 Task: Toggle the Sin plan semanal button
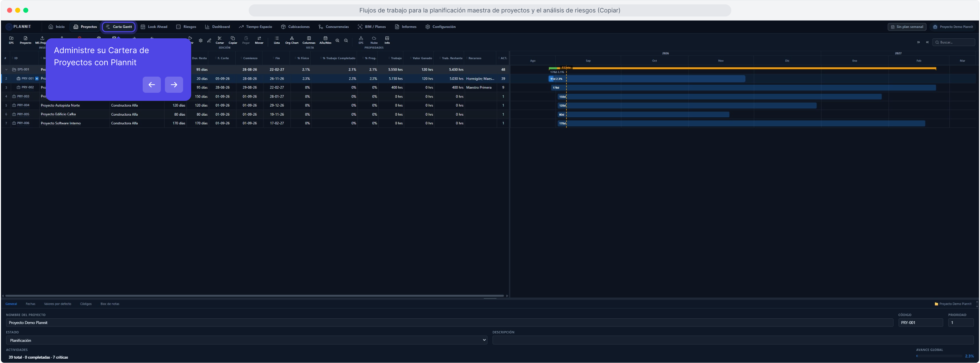[x=907, y=27]
